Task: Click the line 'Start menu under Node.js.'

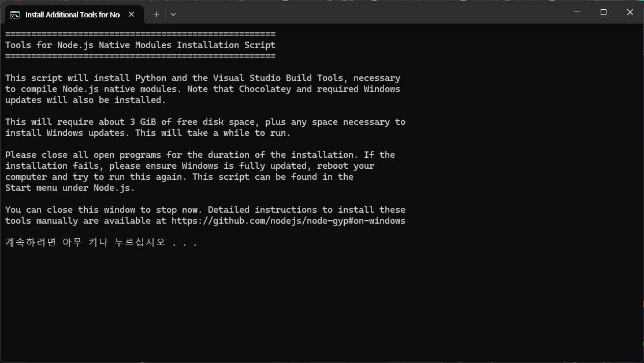Action: (70, 187)
